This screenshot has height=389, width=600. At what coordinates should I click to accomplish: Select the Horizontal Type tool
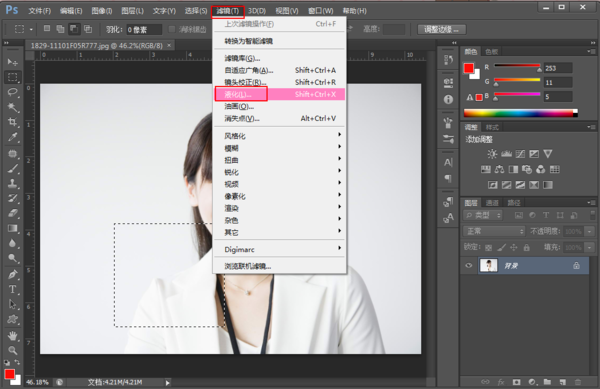tap(12, 289)
